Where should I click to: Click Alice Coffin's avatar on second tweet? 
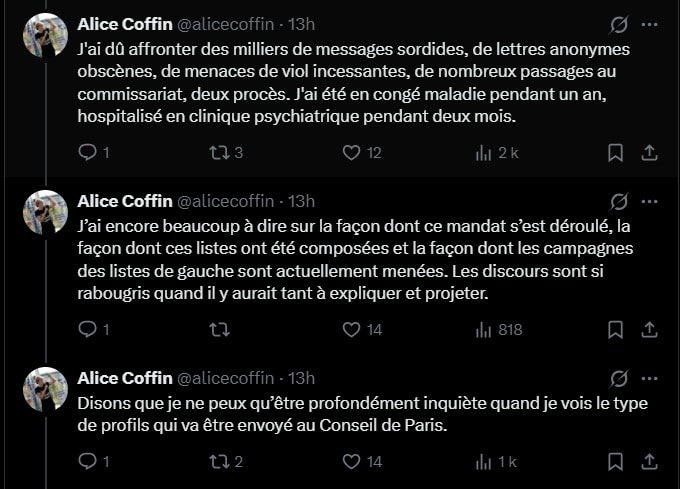click(x=45, y=211)
